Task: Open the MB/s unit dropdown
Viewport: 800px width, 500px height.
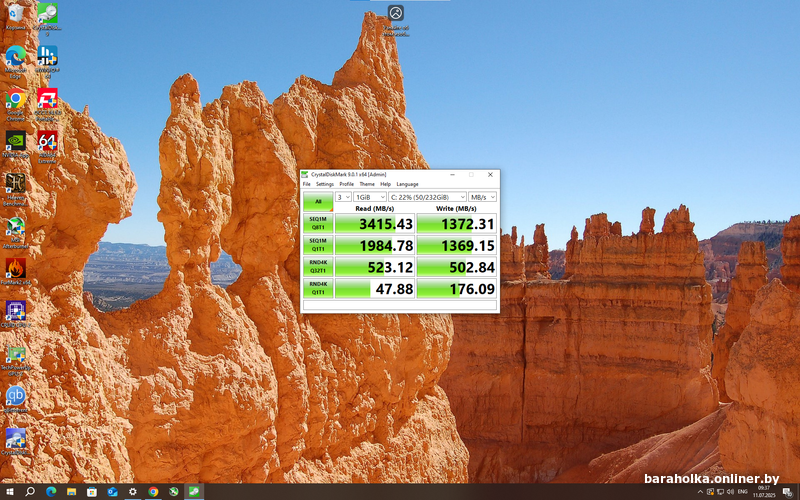Action: point(483,197)
